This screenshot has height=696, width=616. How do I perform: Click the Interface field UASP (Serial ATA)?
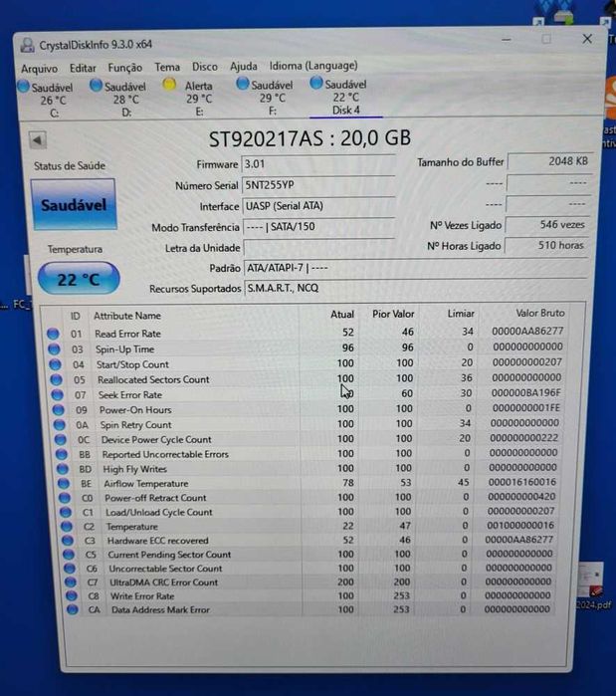(318, 206)
